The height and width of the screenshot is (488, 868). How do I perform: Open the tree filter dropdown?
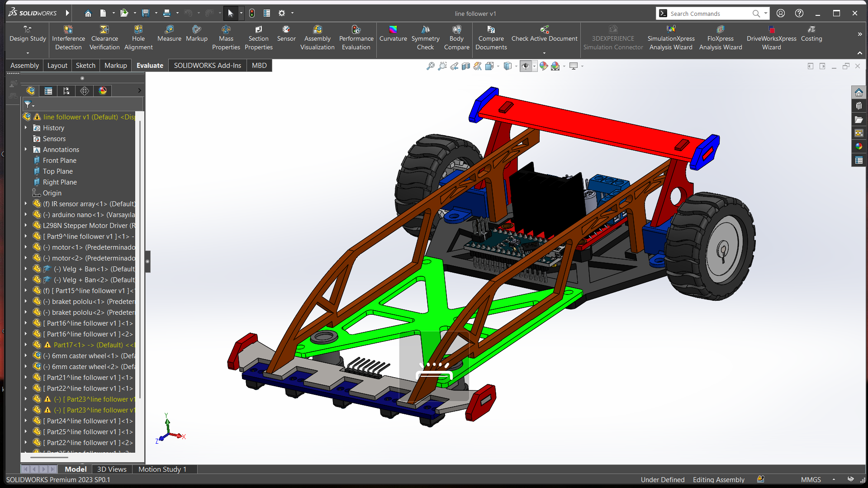pos(28,104)
